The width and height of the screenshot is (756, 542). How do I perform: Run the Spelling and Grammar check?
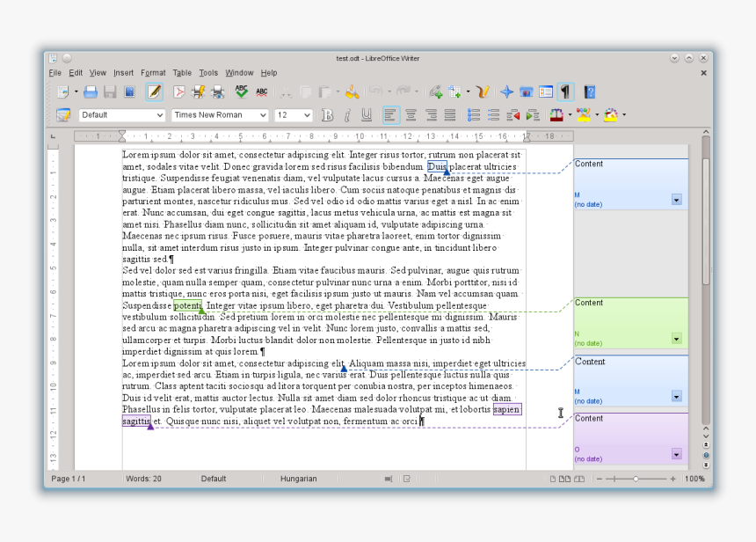[x=242, y=92]
